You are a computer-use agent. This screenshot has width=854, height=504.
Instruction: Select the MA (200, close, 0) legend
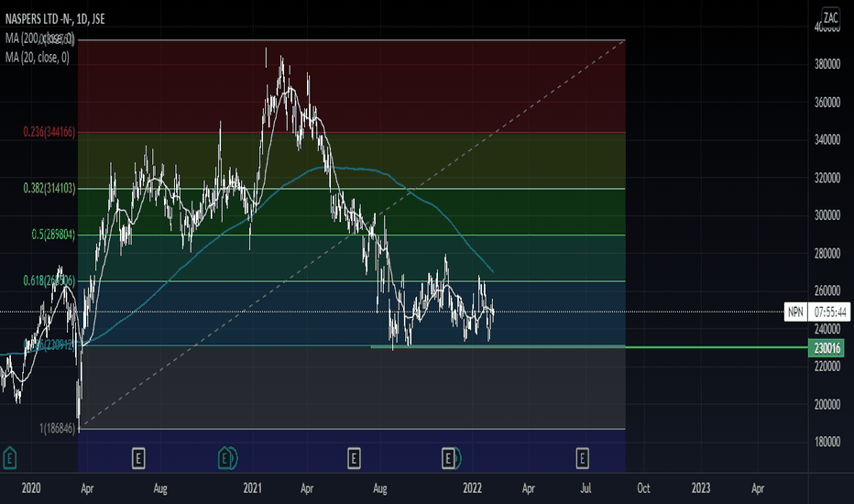39,38
